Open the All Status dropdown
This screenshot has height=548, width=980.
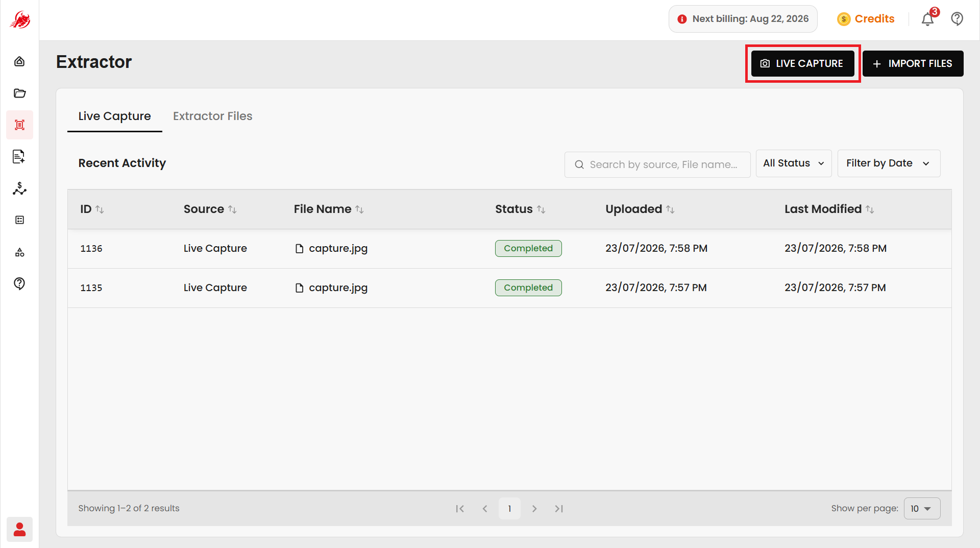coord(794,163)
